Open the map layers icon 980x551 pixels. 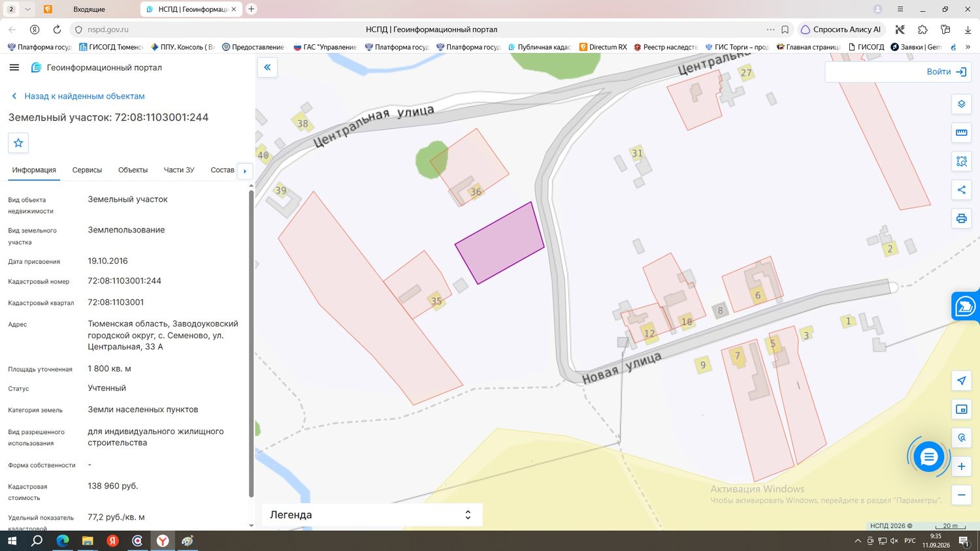pos(961,104)
